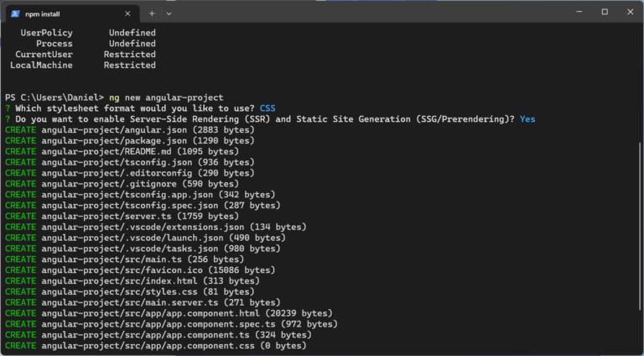Click the "LocalMachine" scope row
Image resolution: width=644 pixels, height=356 pixels.
coord(82,65)
